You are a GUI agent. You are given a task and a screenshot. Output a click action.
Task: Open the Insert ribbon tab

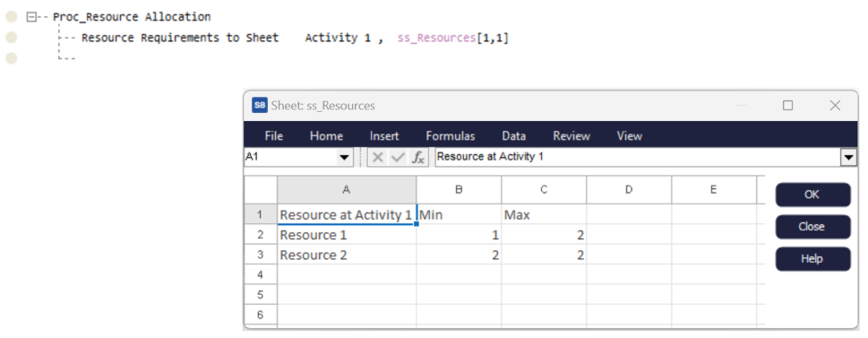point(384,136)
